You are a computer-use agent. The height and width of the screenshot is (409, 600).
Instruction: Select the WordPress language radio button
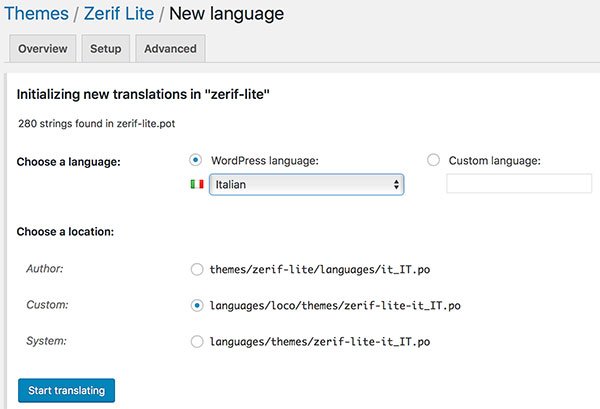coord(196,160)
